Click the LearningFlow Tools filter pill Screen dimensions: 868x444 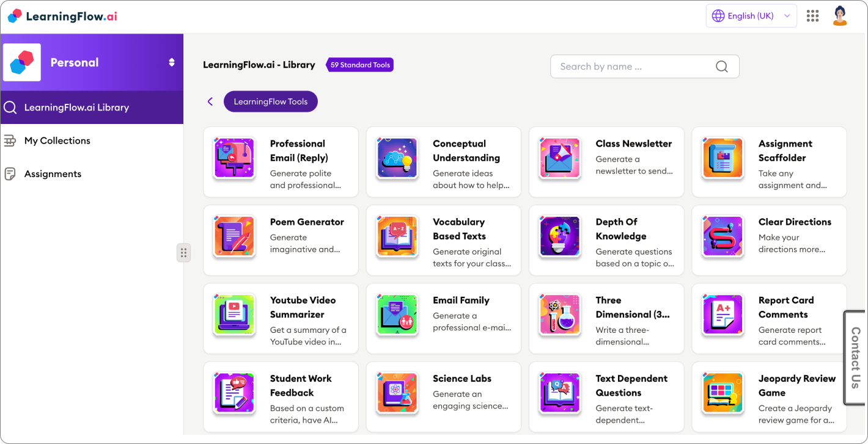(x=271, y=101)
